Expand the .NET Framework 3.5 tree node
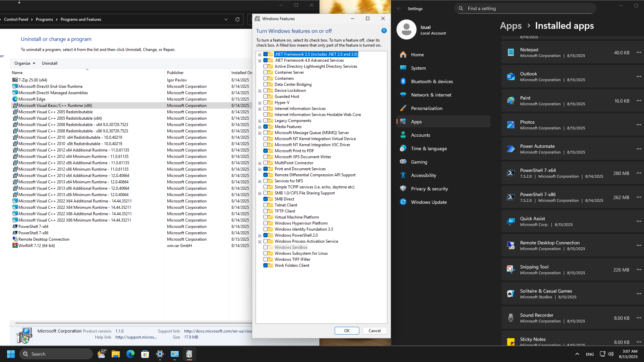 click(x=260, y=54)
